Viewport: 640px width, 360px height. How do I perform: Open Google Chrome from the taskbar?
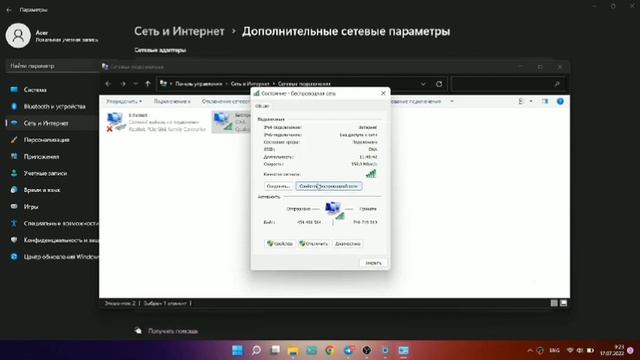[x=330, y=350]
